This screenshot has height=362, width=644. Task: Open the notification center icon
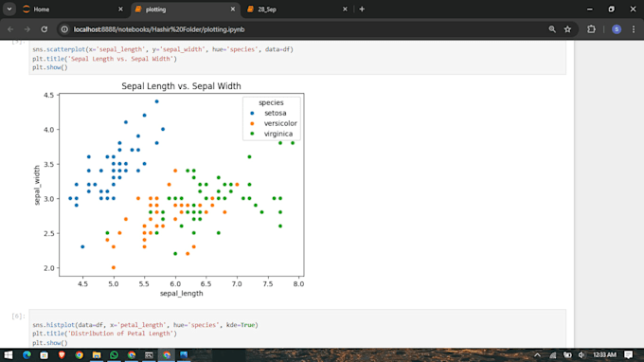629,355
